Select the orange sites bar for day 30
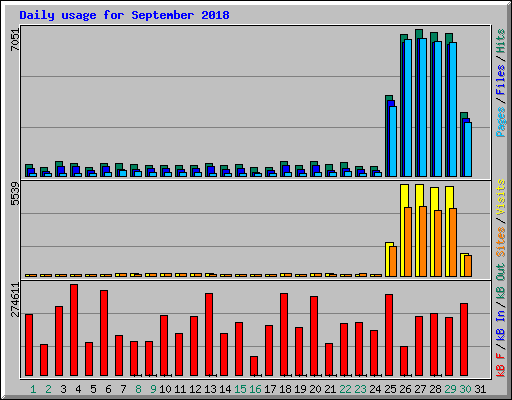This screenshot has height=400, width=512. point(468,266)
